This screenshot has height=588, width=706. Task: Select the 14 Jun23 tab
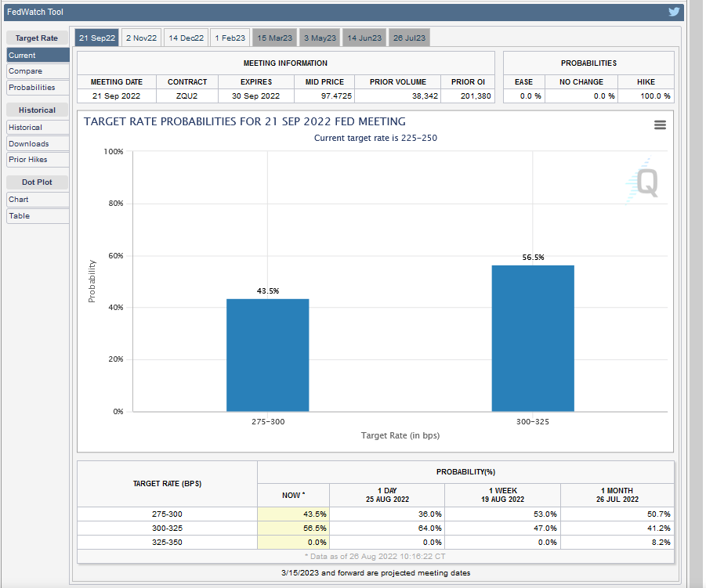(364, 38)
